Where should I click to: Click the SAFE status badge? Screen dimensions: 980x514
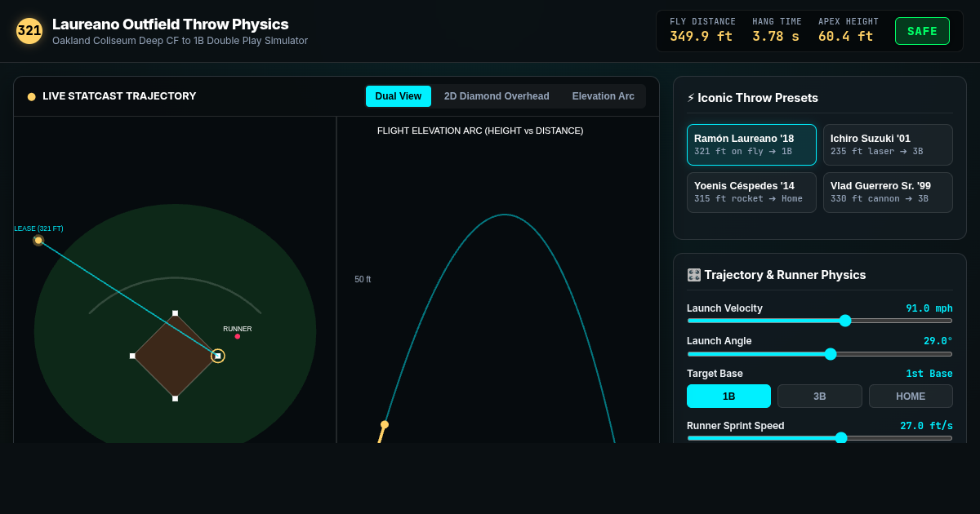click(x=922, y=31)
